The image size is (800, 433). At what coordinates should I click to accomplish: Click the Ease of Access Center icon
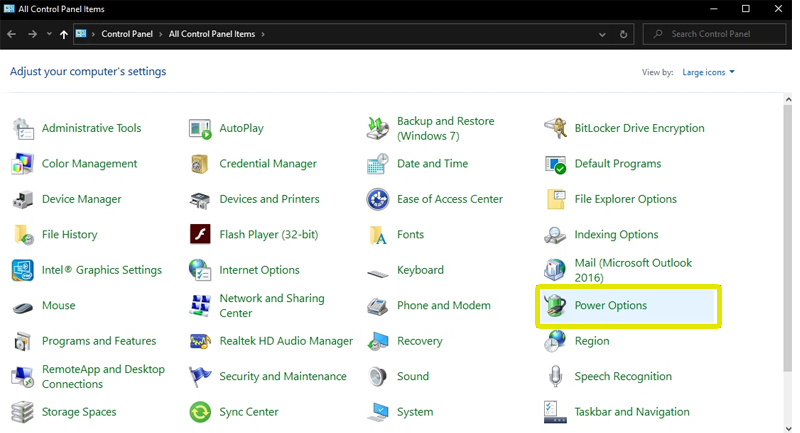378,199
